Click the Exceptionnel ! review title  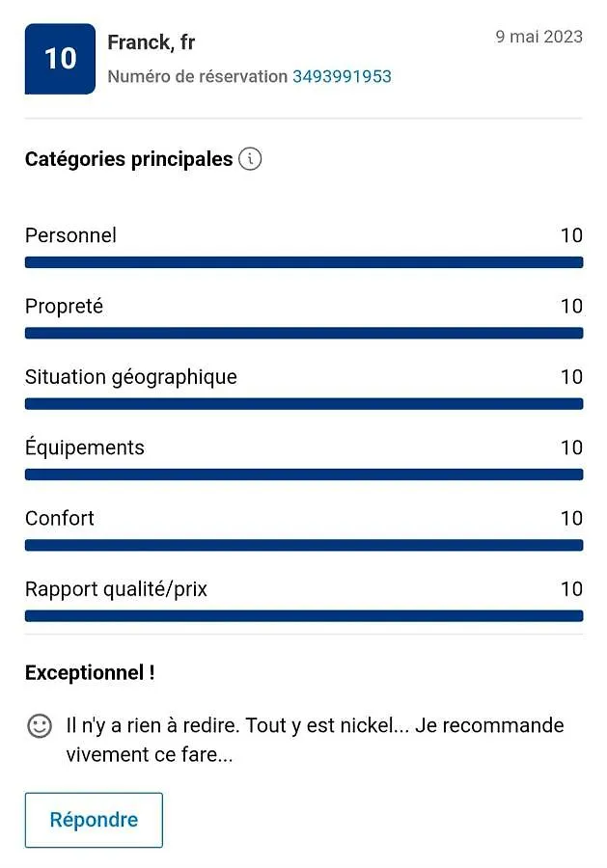pyautogui.click(x=90, y=672)
